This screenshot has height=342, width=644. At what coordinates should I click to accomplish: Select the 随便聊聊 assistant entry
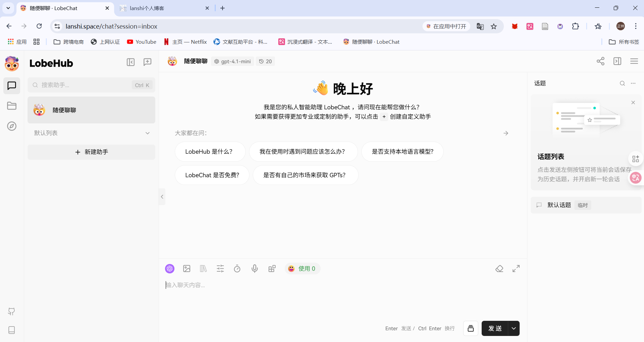click(x=91, y=110)
